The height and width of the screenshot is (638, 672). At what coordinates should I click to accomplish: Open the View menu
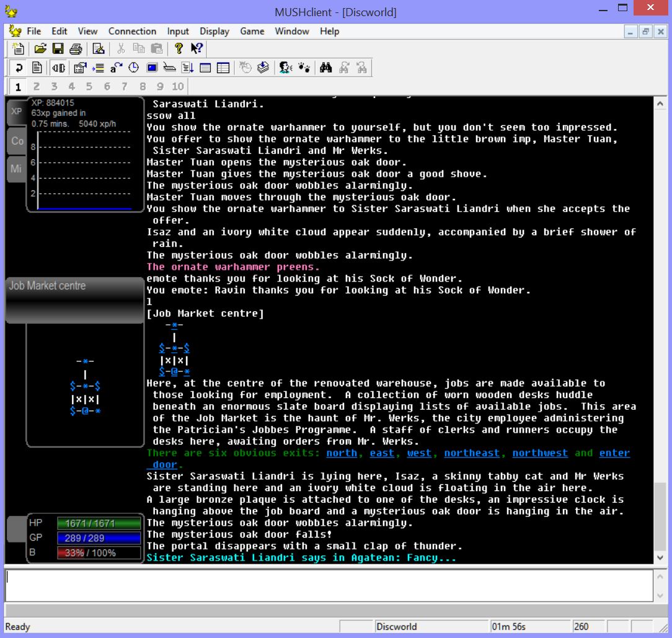[87, 31]
